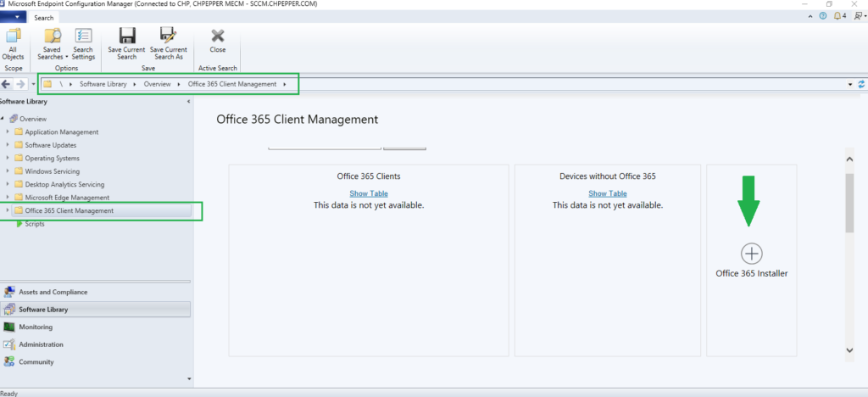Show Table under Devices without Office 365
The width and height of the screenshot is (868, 397).
(x=608, y=193)
